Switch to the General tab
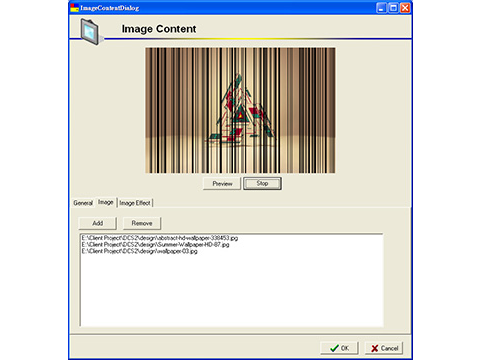 tap(83, 203)
